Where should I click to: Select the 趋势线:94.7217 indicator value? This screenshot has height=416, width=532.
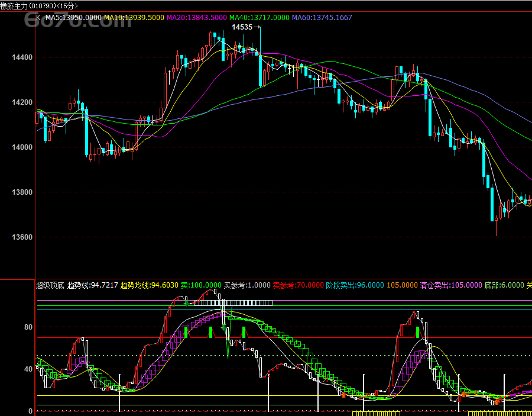coord(93,285)
